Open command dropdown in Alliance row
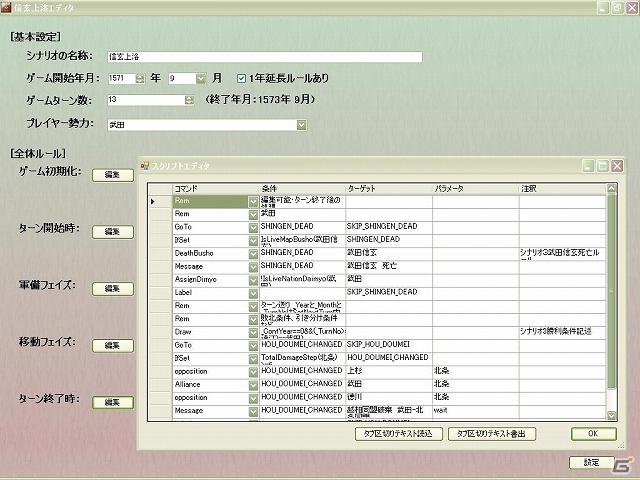 pos(253,384)
